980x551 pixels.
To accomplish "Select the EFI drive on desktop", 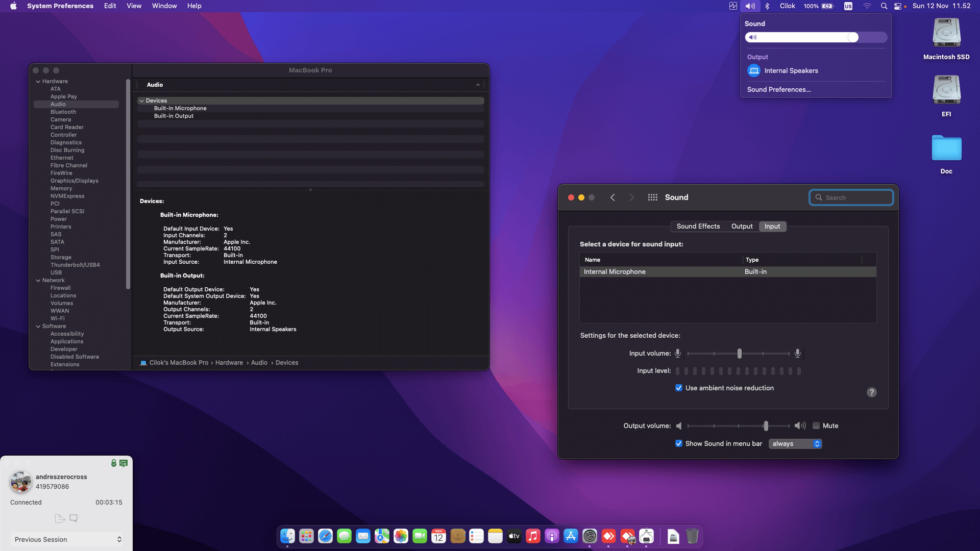I will 946,90.
